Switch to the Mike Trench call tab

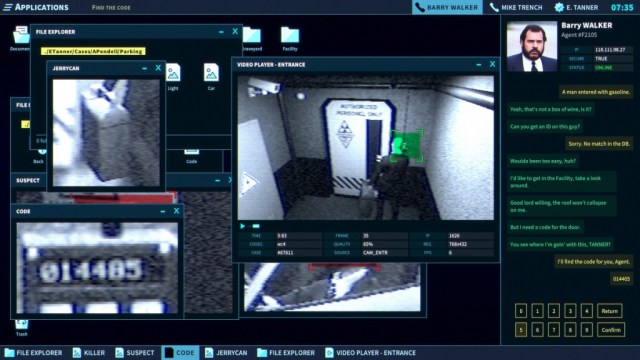pyautogui.click(x=516, y=7)
